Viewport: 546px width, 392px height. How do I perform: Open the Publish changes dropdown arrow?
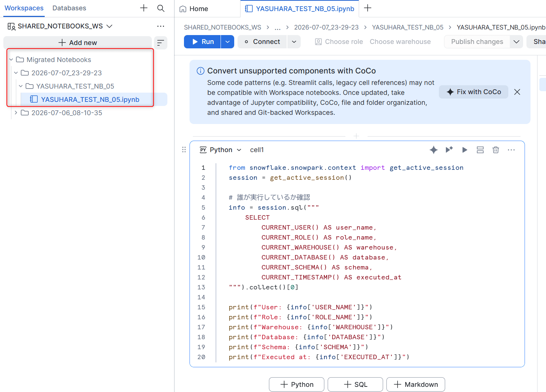516,42
